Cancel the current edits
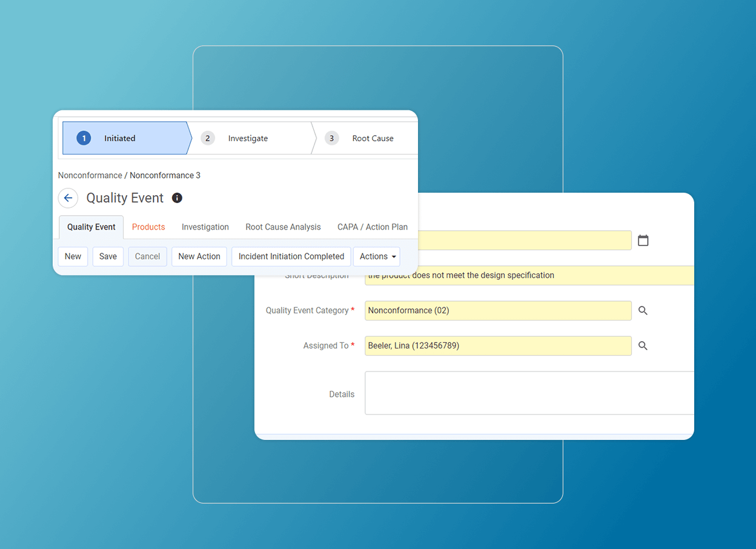The image size is (756, 549). (147, 256)
